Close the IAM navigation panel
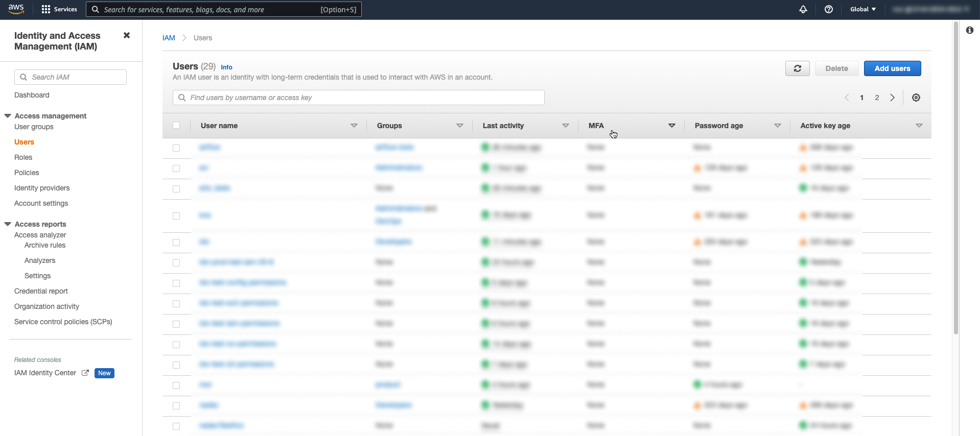Screen dimensions: 980x436 coord(127,35)
